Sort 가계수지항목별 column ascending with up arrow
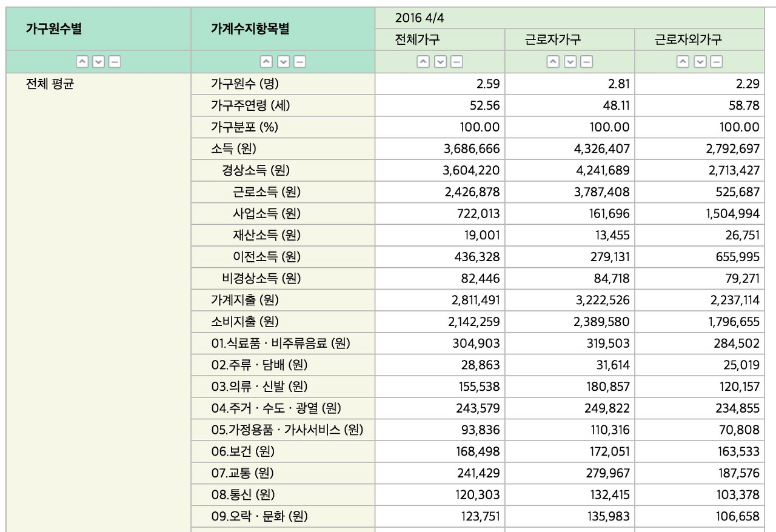 [x=266, y=62]
